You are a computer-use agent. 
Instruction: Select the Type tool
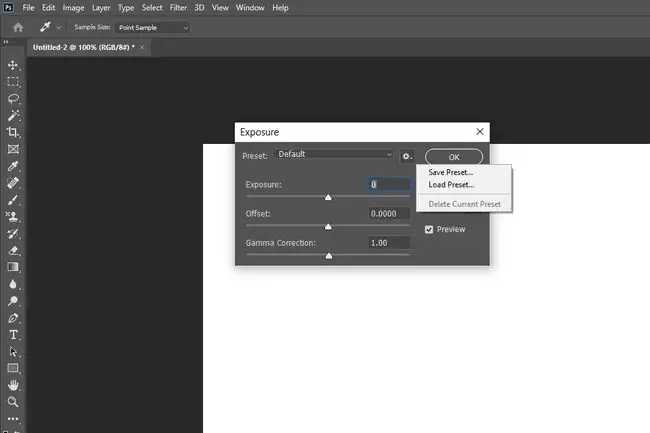[x=13, y=334]
